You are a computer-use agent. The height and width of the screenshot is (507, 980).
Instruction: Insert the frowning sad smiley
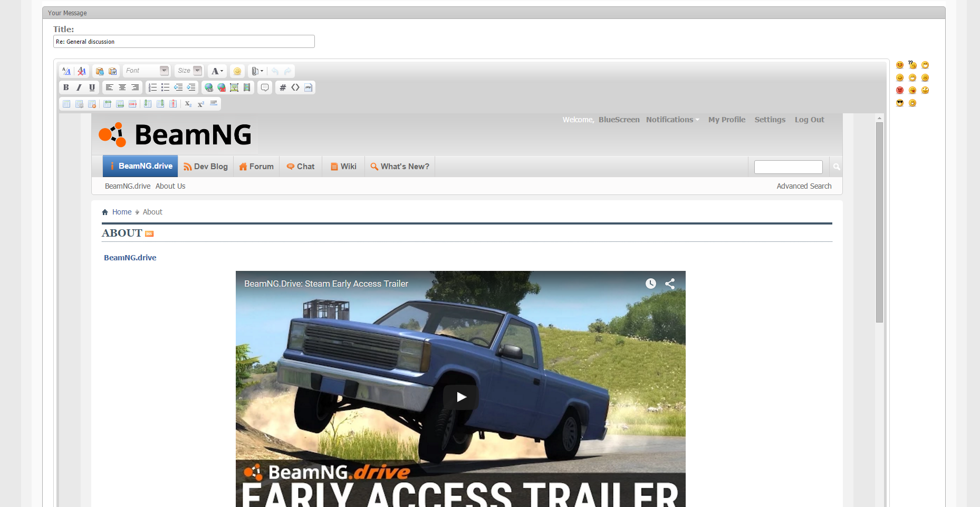(x=925, y=77)
